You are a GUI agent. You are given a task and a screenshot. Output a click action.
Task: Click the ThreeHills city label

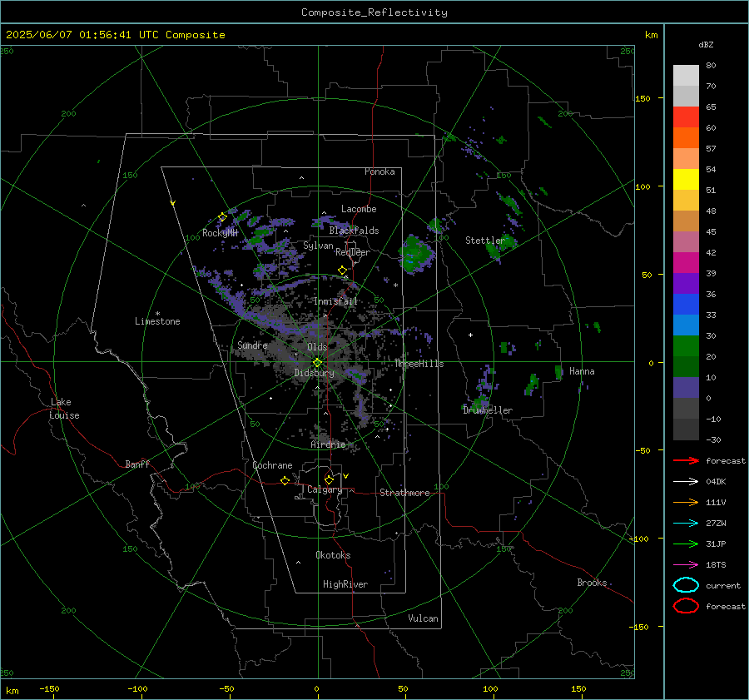[419, 364]
